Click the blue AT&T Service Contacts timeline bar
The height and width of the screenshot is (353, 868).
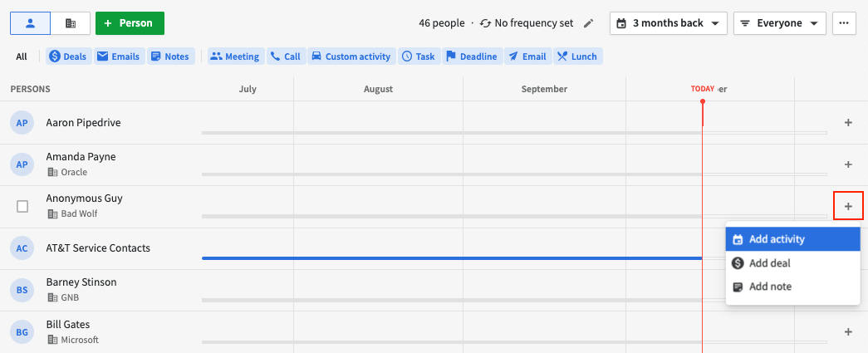[x=452, y=257]
